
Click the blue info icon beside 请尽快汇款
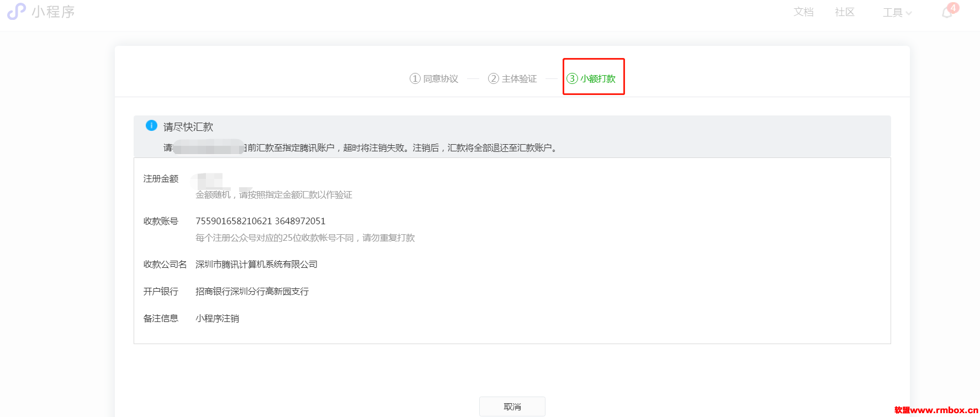coord(151,125)
